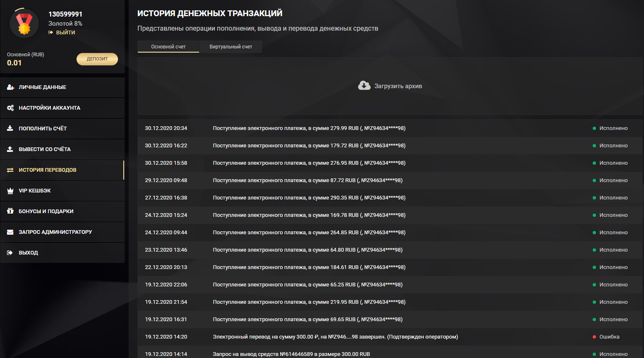Screen dimensions: 644x358
Task: Click the ВЫЙТИ logout link
Action: (x=65, y=32)
